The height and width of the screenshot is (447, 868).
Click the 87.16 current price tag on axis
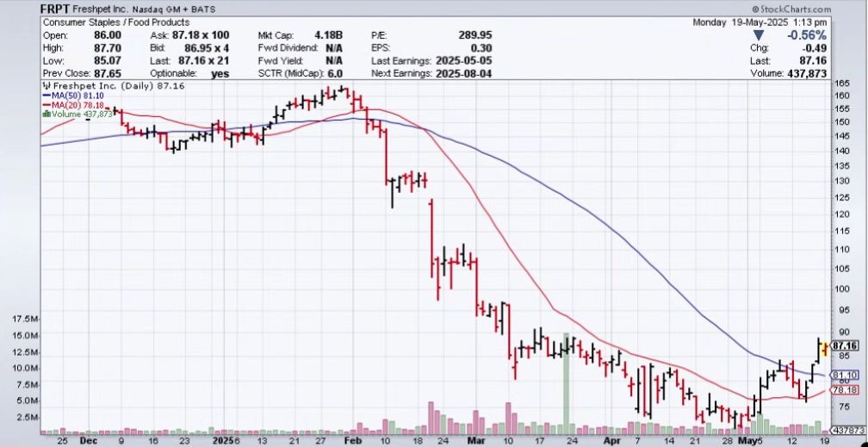(846, 345)
